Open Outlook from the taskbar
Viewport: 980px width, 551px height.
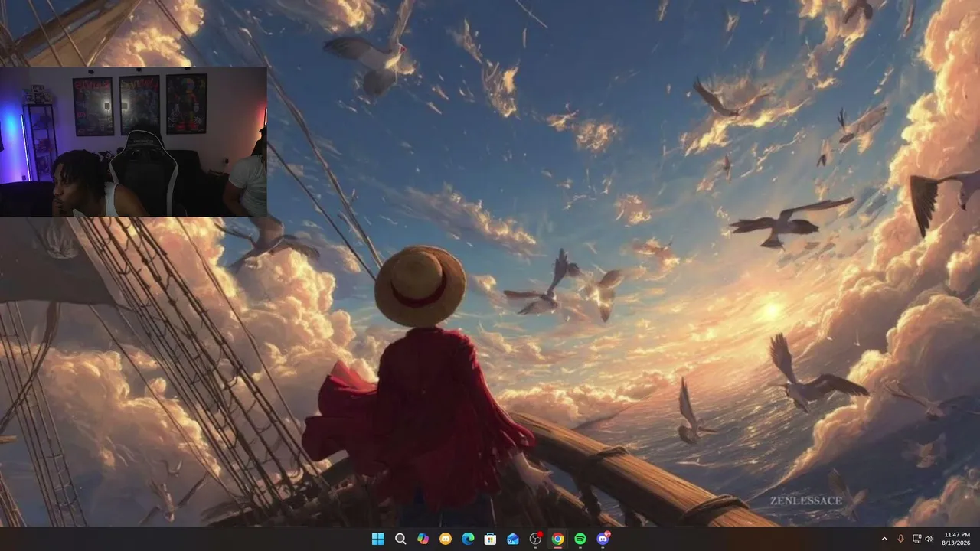tap(513, 539)
